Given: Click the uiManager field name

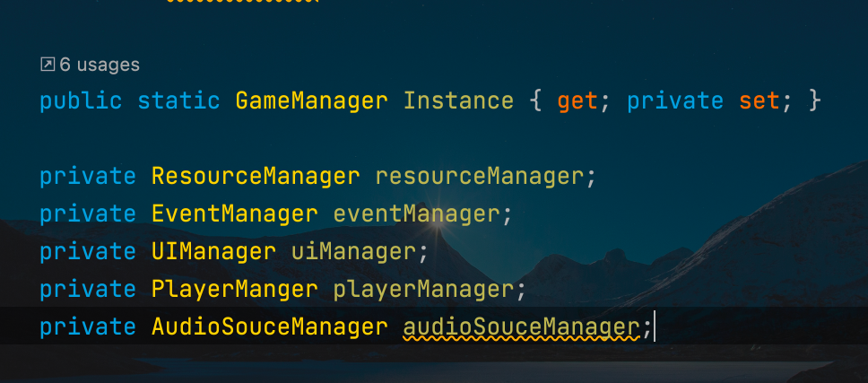Looking at the screenshot, I should coord(353,252).
